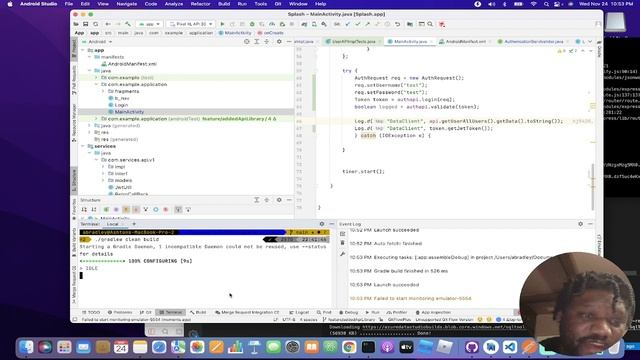Open the Pixel XL API 30 device dropdown

(191, 24)
